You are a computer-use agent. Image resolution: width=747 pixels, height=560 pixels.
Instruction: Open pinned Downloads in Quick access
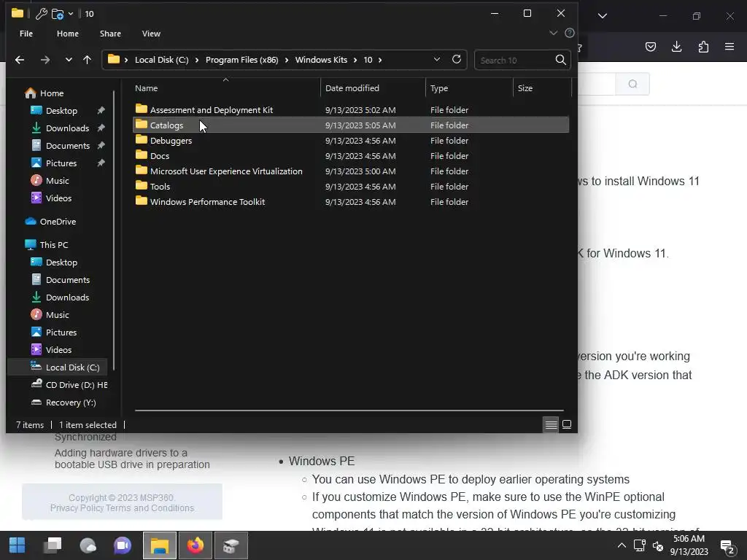(67, 128)
